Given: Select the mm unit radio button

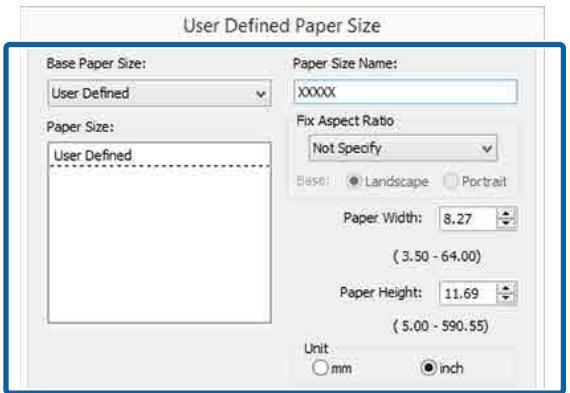Looking at the screenshot, I should (x=320, y=368).
